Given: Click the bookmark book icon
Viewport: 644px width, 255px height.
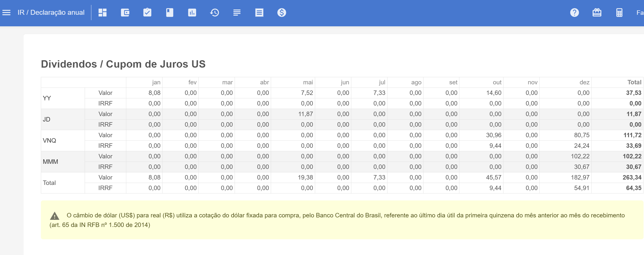Looking at the screenshot, I should click(x=170, y=13).
